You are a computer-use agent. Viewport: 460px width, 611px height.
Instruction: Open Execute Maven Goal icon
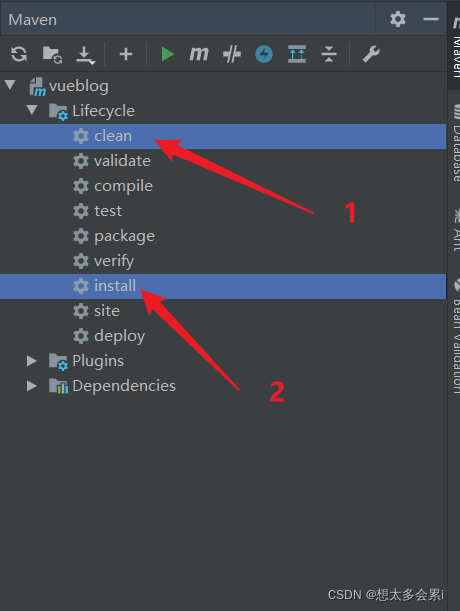[199, 54]
